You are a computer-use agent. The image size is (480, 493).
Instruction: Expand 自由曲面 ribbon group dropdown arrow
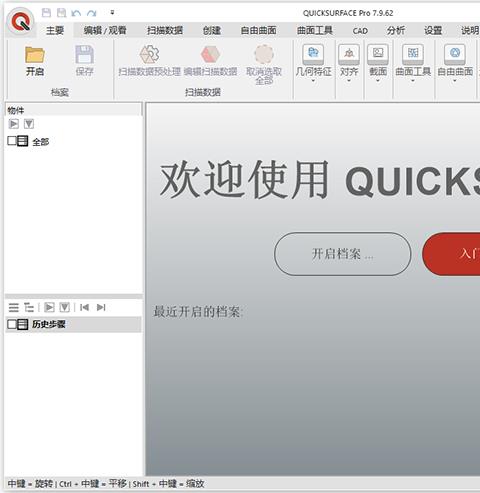point(455,81)
